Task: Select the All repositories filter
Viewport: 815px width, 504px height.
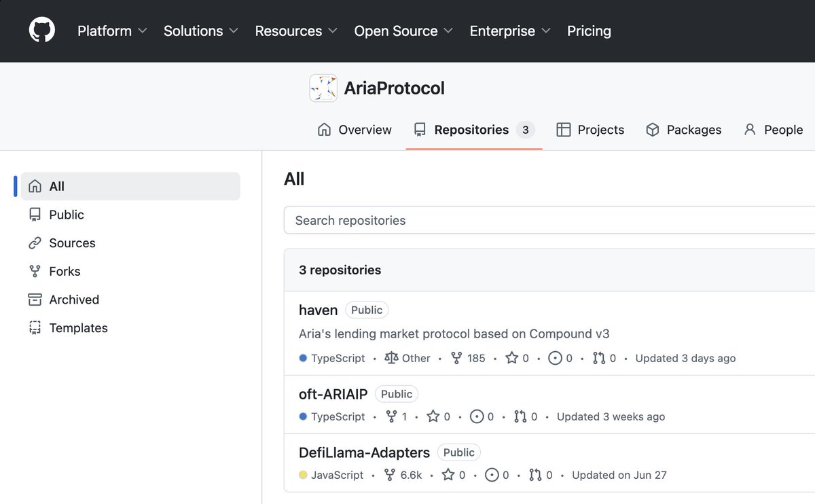Action: [x=130, y=186]
